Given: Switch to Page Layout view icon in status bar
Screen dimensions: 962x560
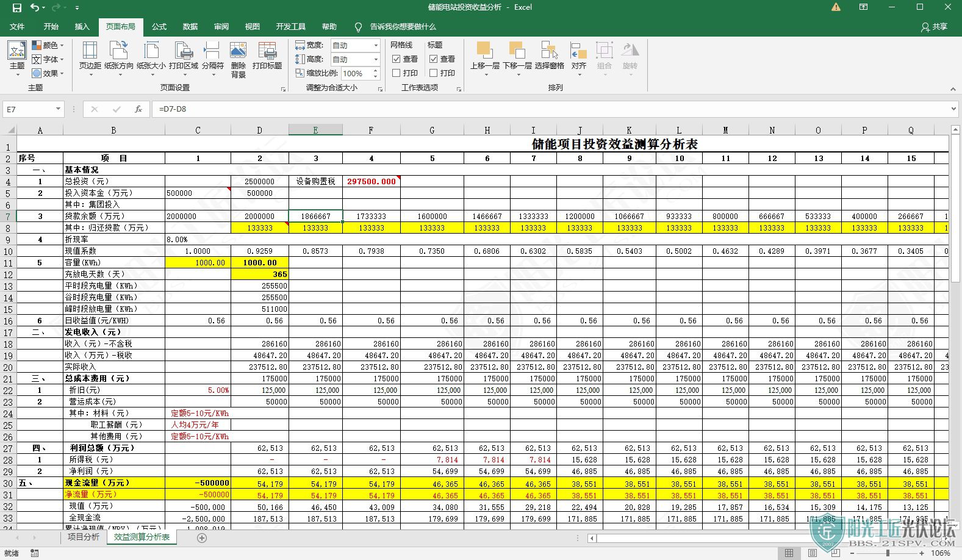Looking at the screenshot, I should click(813, 553).
